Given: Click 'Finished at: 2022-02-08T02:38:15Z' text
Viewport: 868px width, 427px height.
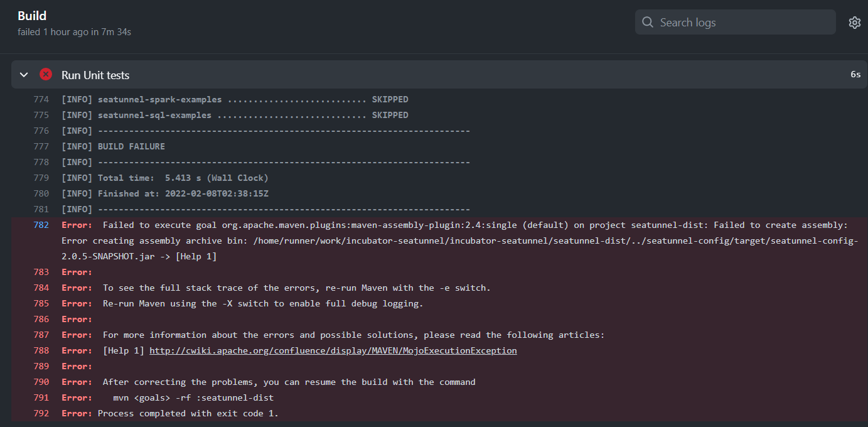Looking at the screenshot, I should click(x=183, y=193).
